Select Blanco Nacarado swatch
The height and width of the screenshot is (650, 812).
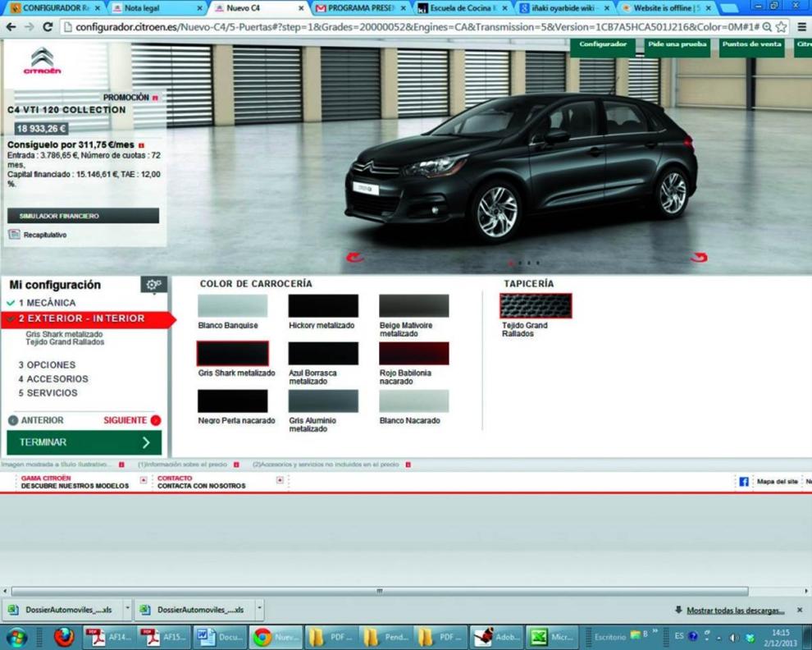[x=413, y=401]
